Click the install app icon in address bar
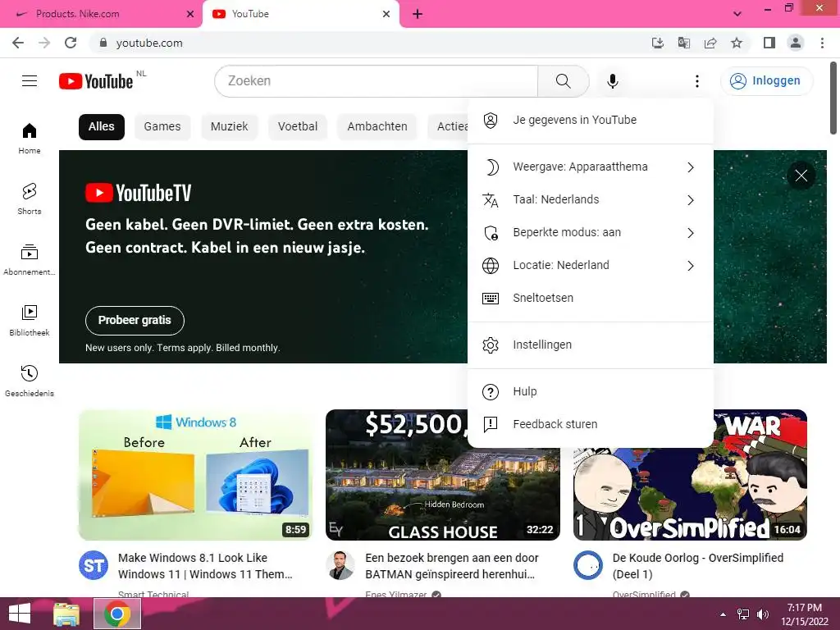Screen dimensions: 840x630 click(x=657, y=43)
